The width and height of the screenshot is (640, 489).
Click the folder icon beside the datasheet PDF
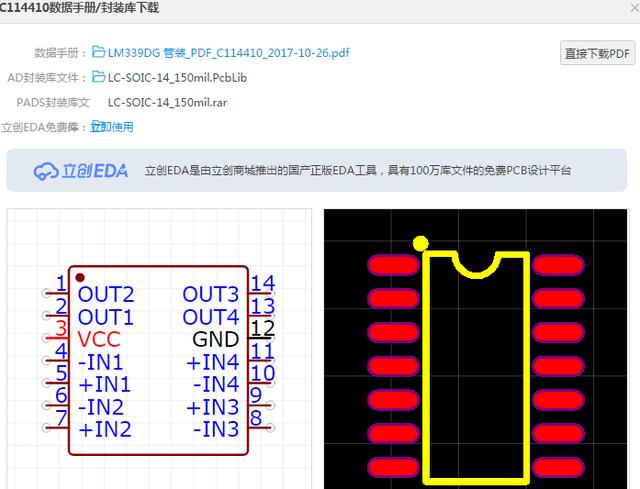98,52
